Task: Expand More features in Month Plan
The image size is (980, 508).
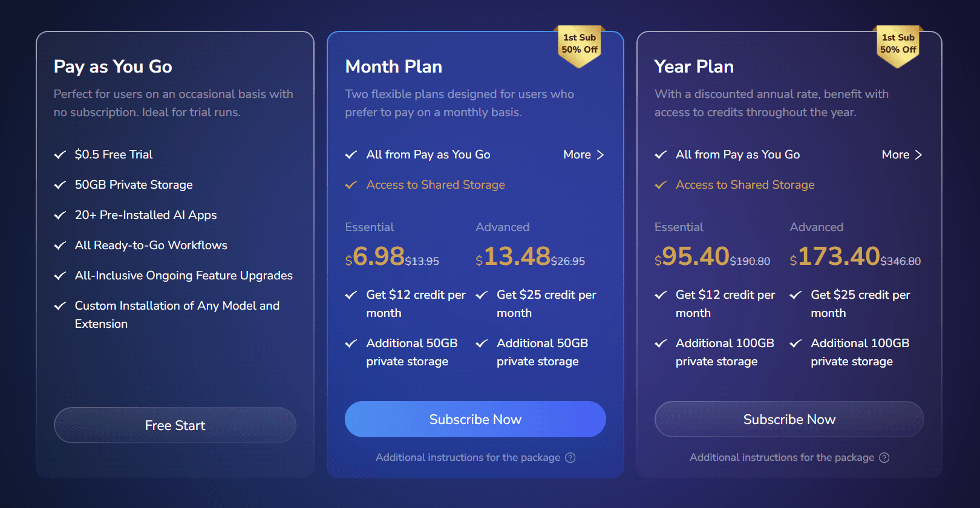Action: tap(583, 155)
